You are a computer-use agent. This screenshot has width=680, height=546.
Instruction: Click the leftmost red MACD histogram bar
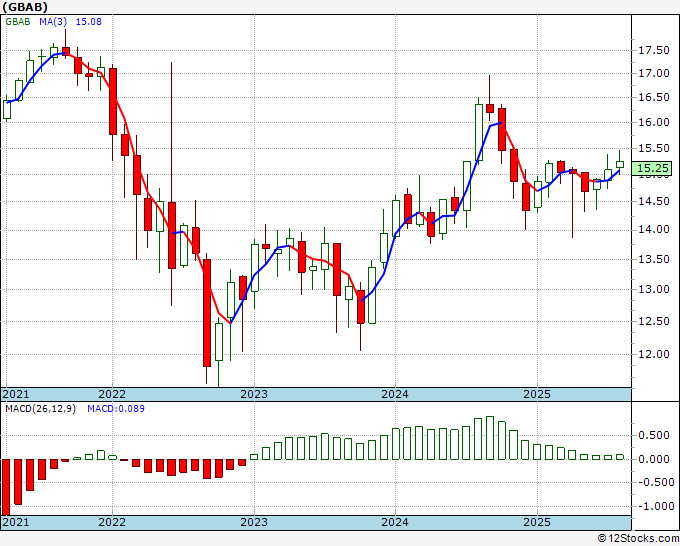point(6,487)
